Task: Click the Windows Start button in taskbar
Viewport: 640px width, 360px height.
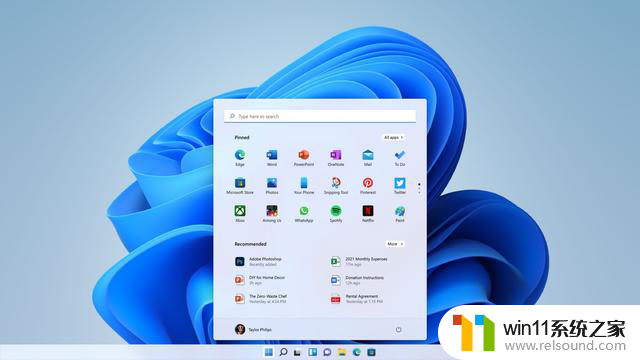Action: pos(269,352)
